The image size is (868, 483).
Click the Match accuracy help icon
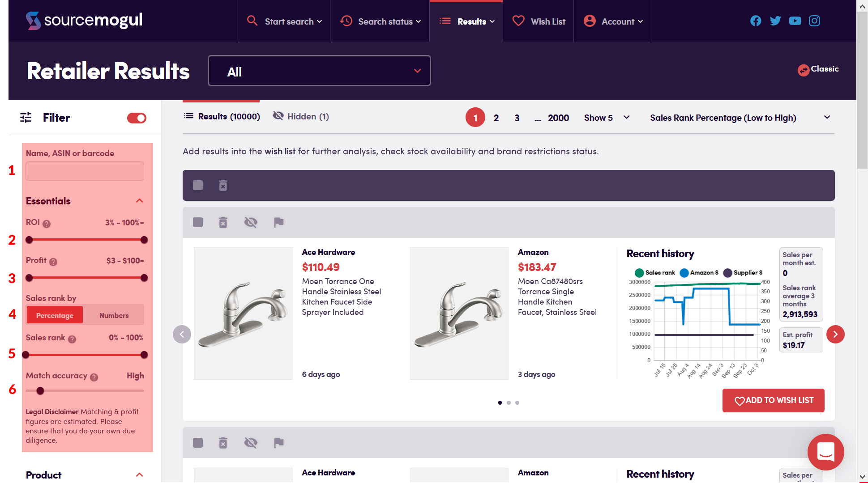tap(94, 377)
